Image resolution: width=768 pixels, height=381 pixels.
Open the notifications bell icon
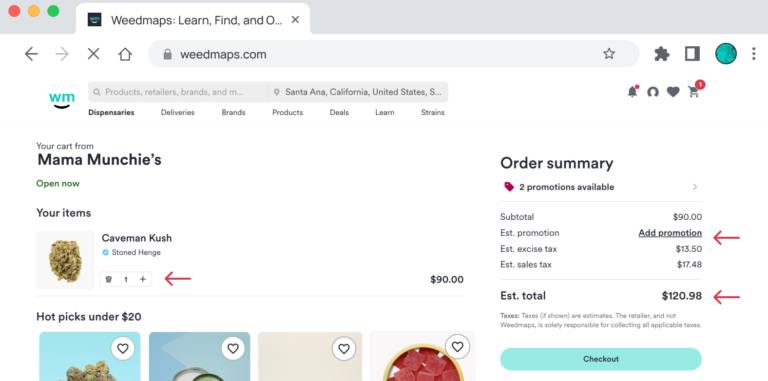(632, 92)
